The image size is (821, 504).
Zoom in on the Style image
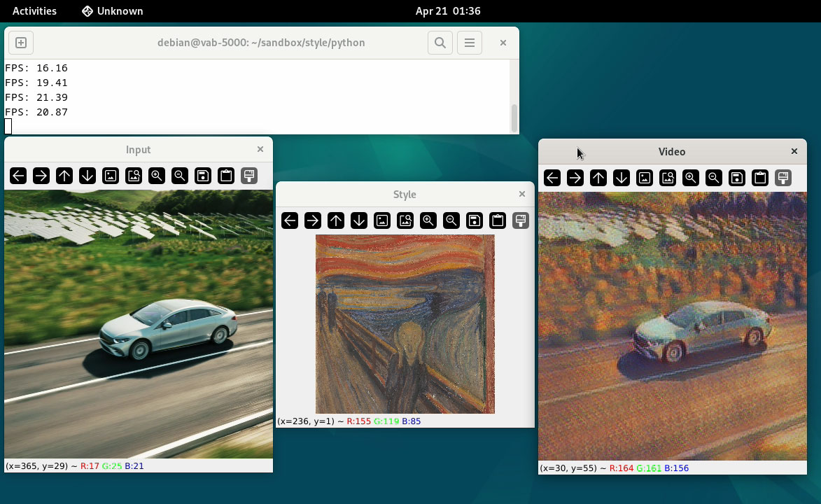click(x=428, y=220)
